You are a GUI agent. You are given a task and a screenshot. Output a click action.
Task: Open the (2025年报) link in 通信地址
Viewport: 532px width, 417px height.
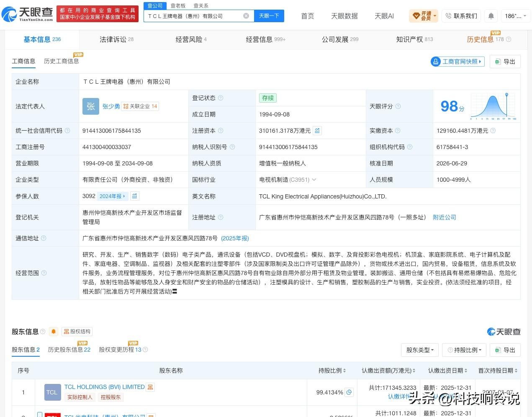pyautogui.click(x=235, y=238)
